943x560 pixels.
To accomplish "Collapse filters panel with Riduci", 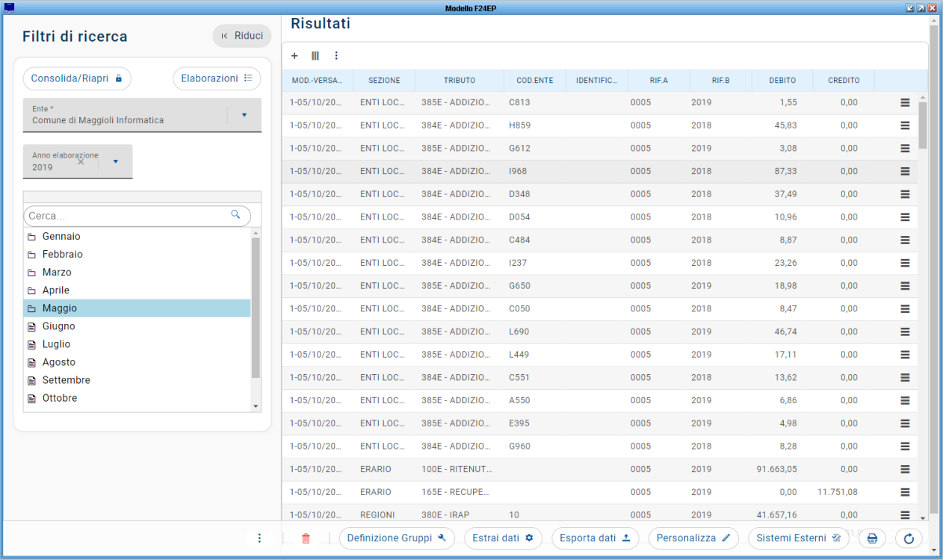I will tap(242, 36).
